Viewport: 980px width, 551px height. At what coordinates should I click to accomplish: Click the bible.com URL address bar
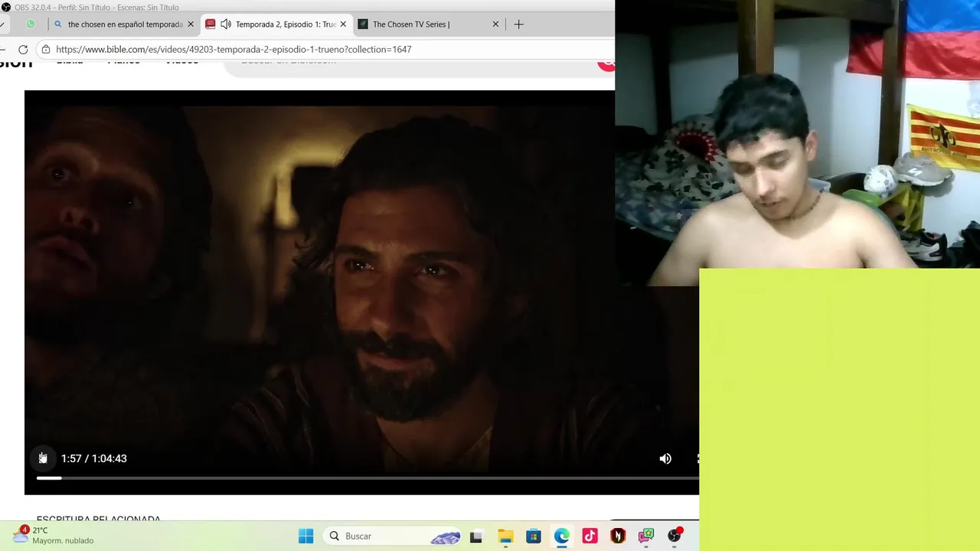pos(234,49)
